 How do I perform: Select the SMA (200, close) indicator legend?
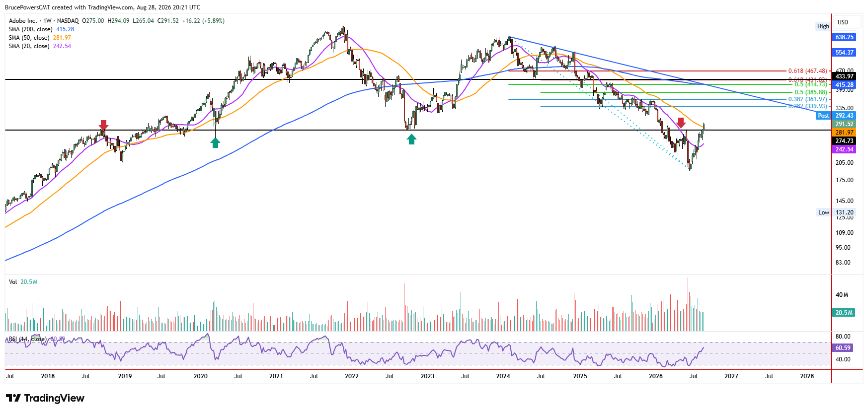coord(41,29)
